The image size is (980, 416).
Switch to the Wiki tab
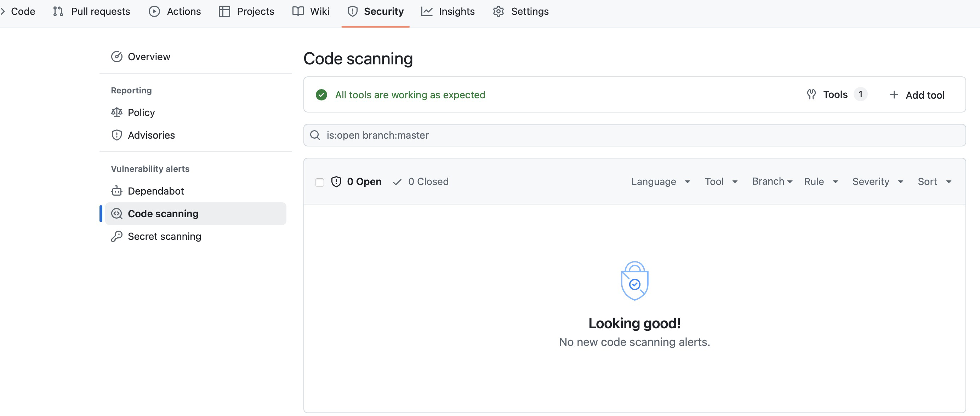tap(311, 11)
